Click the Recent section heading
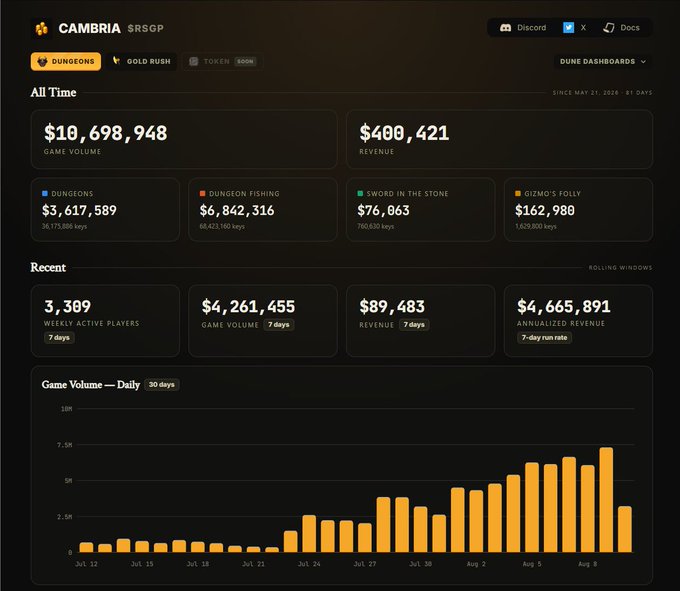680x591 pixels. [x=48, y=267]
